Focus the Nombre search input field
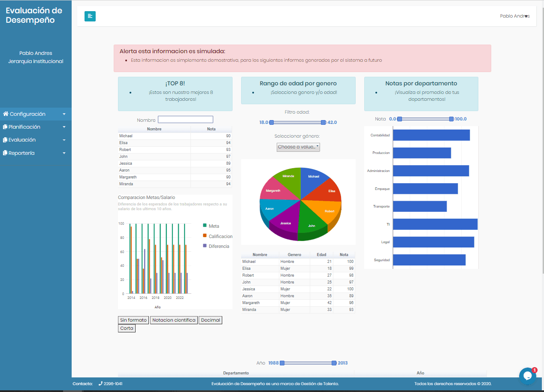This screenshot has height=392, width=544. 185,120
